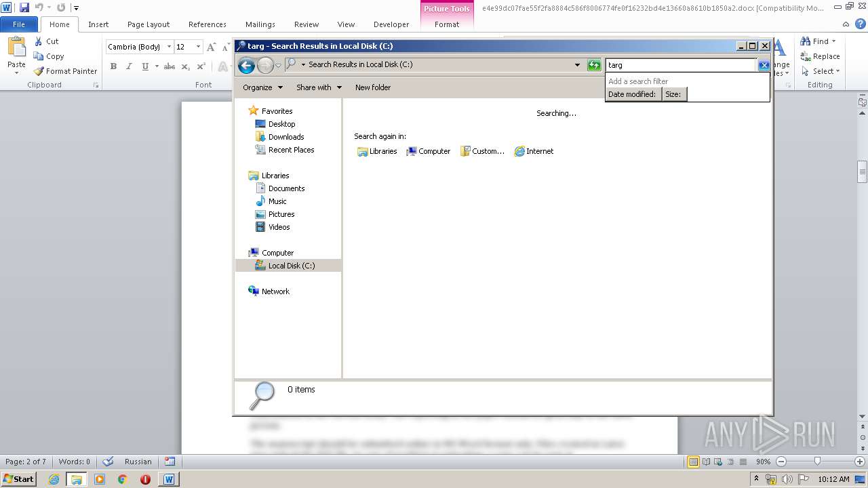Open the Select dropdown in Editing

(x=821, y=71)
